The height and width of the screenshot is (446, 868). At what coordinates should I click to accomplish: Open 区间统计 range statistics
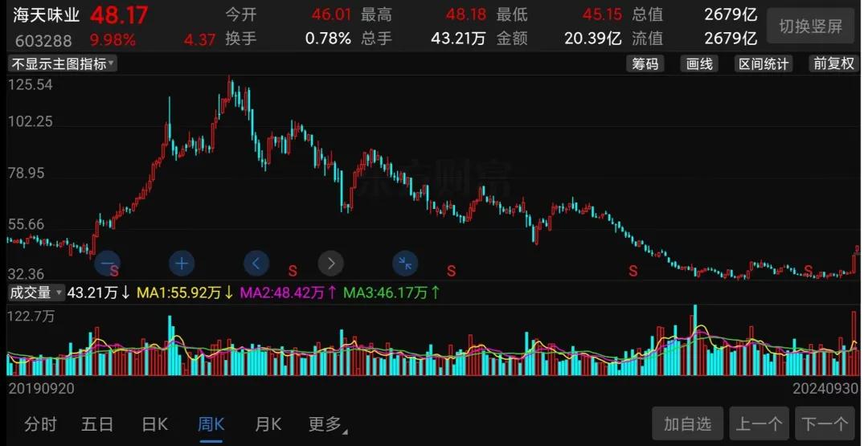coord(764,63)
